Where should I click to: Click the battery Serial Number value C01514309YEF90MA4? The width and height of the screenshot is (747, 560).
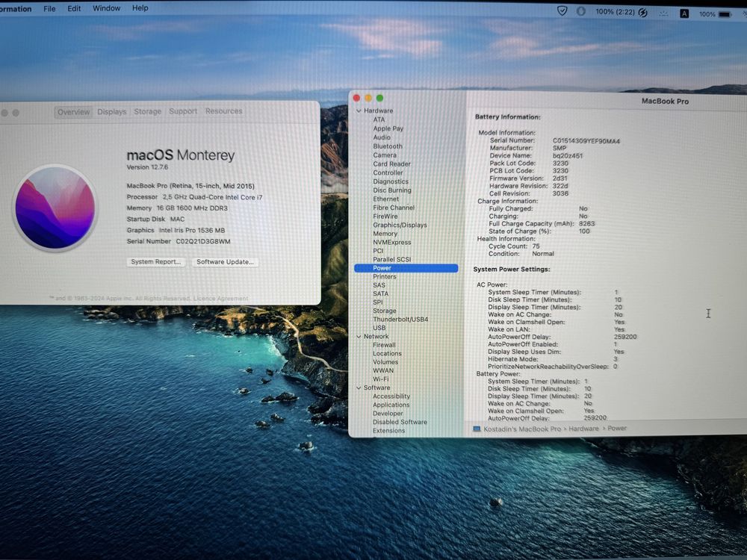tap(586, 141)
